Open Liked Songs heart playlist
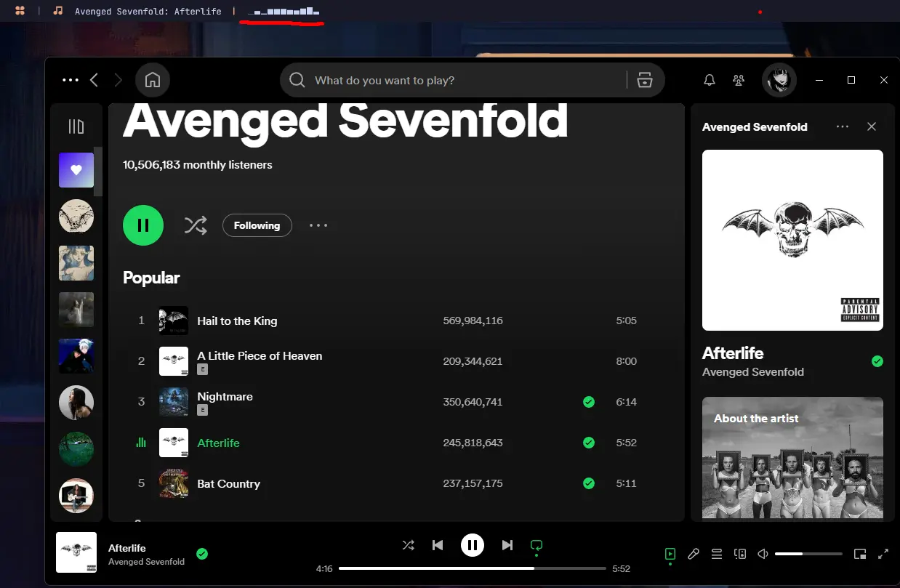900x588 pixels. tap(76, 170)
